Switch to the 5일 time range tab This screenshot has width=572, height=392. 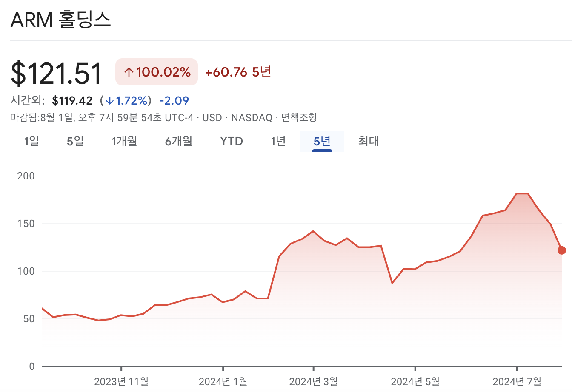[75, 141]
